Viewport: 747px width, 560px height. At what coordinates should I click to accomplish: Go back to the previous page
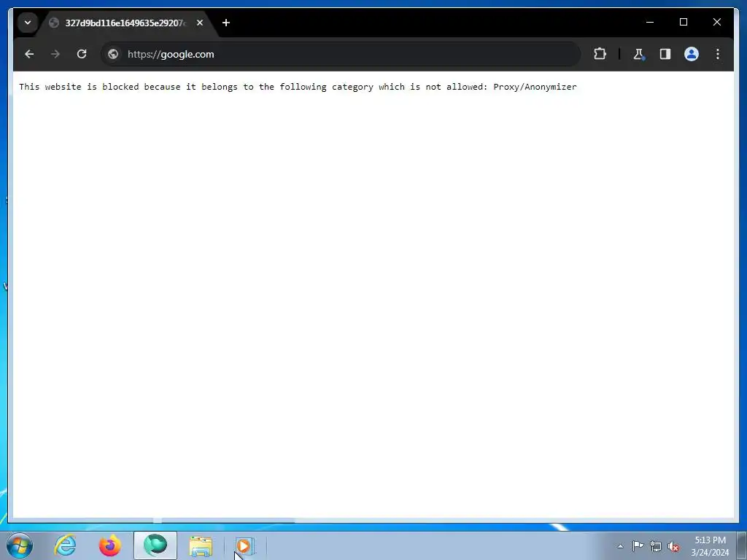click(29, 54)
